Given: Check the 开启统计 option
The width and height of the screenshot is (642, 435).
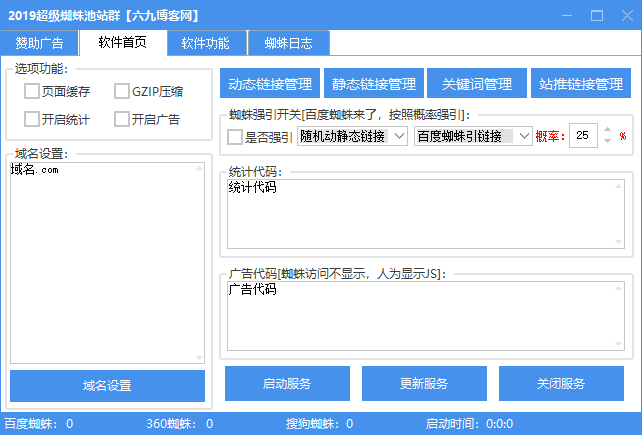Looking at the screenshot, I should coord(32,119).
